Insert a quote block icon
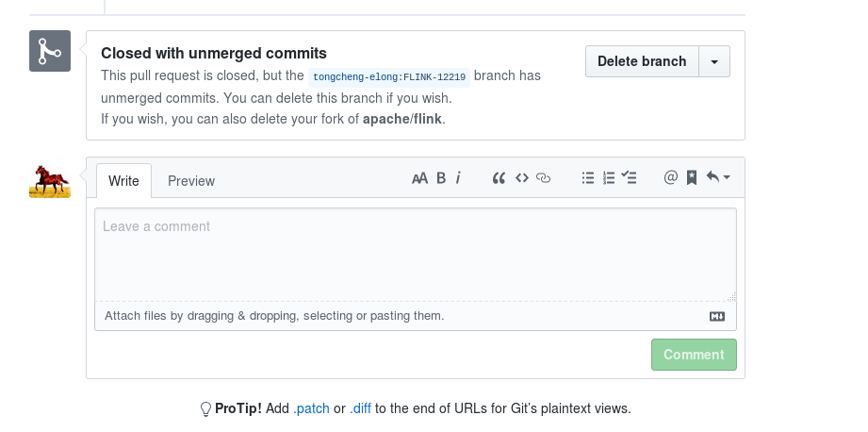The height and width of the screenshot is (432, 868). [x=499, y=177]
